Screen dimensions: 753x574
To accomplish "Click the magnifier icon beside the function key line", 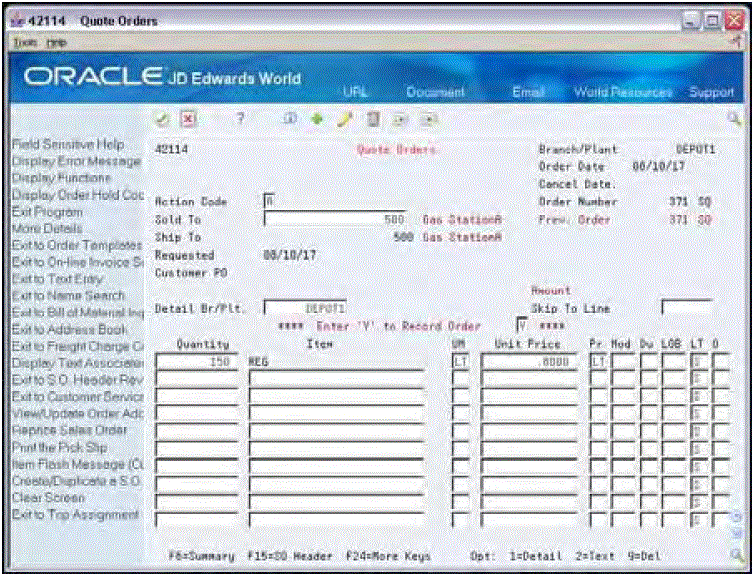I will [x=736, y=555].
